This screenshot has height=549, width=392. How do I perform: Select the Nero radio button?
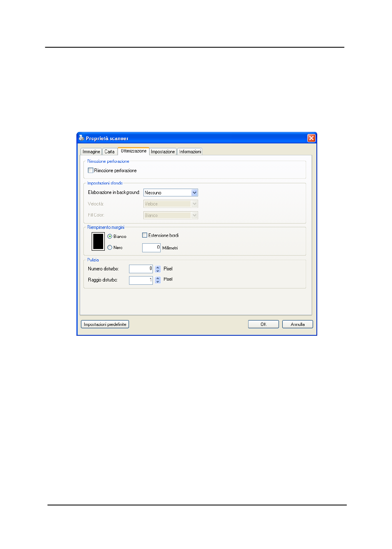[110, 247]
